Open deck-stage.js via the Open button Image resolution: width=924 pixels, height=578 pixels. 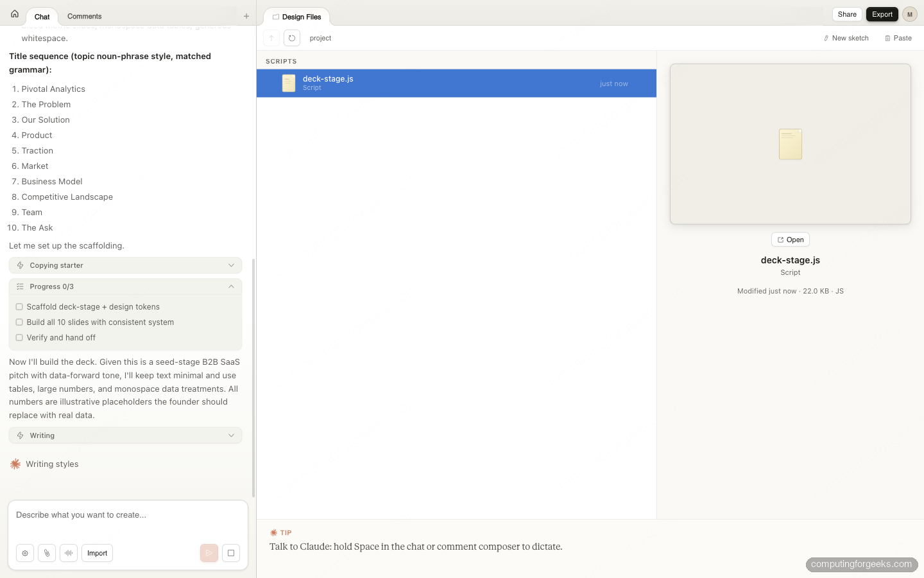click(x=790, y=239)
